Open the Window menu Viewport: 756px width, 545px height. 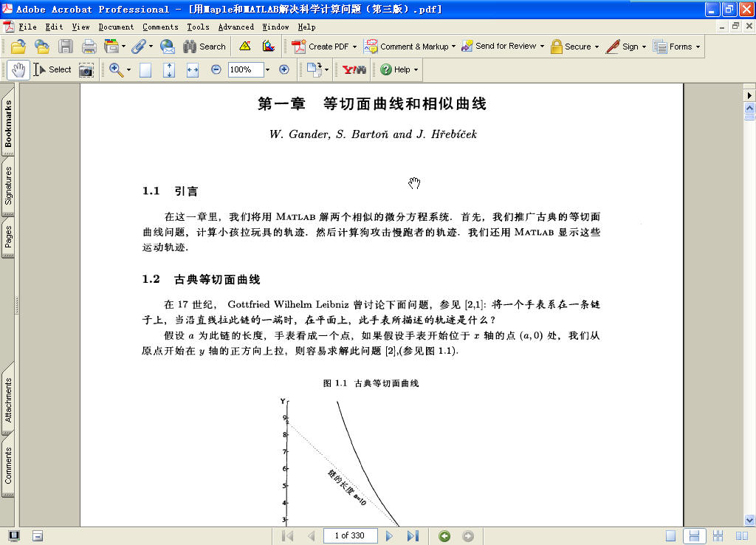[275, 27]
